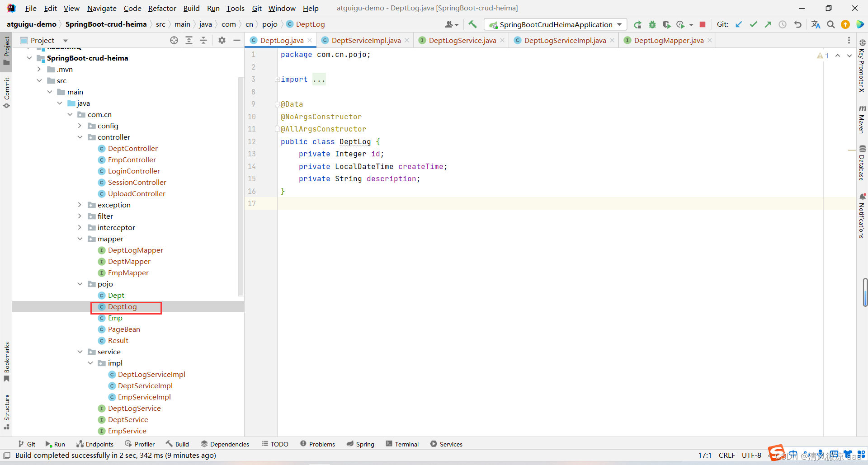The width and height of the screenshot is (868, 465).
Task: Click the warning indicator in the editor
Action: [823, 56]
